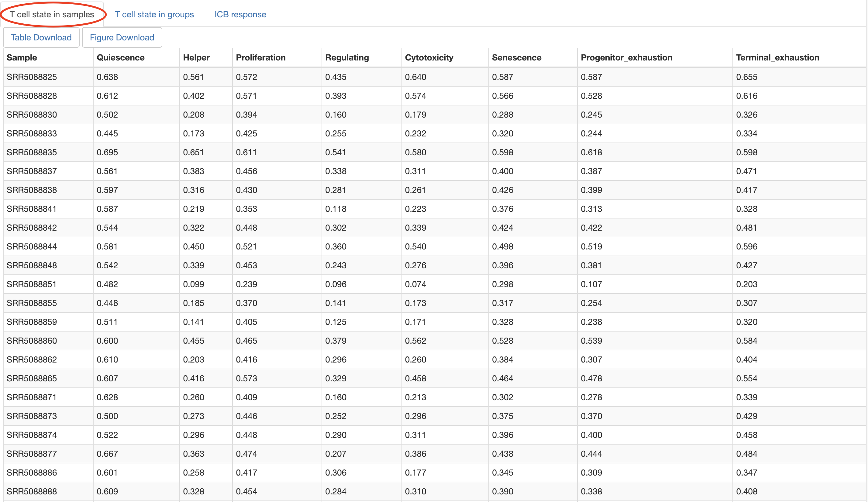Click the Quiescence column header
The height and width of the screenshot is (502, 868).
tap(121, 57)
